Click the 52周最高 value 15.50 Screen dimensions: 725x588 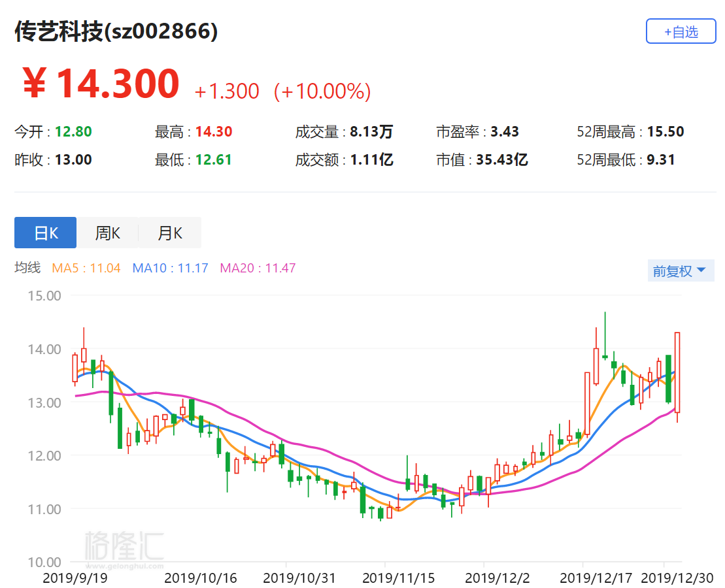click(x=666, y=132)
